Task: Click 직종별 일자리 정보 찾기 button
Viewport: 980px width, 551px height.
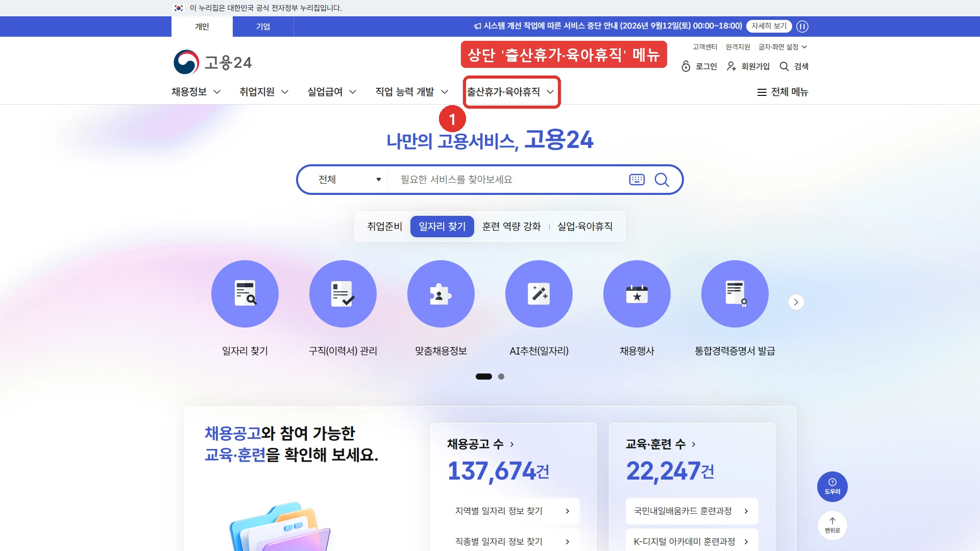Action: 513,541
